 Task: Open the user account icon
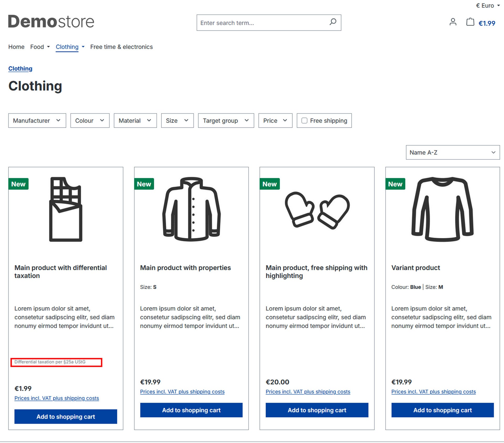pos(453,22)
